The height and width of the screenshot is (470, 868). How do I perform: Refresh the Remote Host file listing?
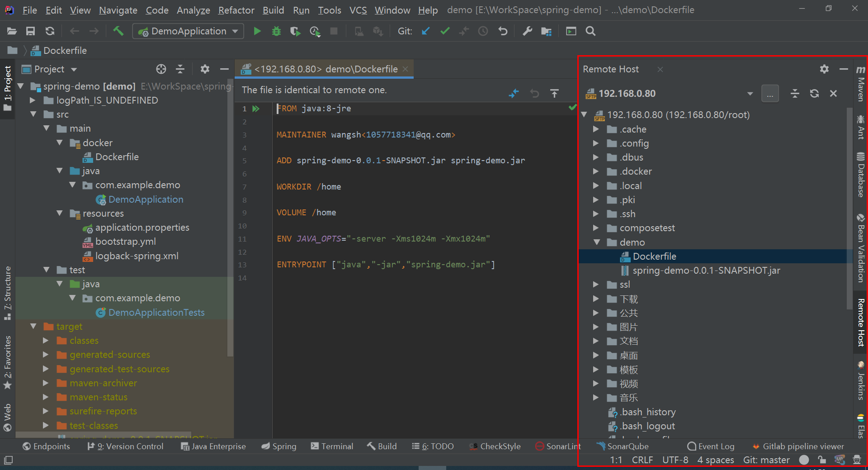point(814,93)
